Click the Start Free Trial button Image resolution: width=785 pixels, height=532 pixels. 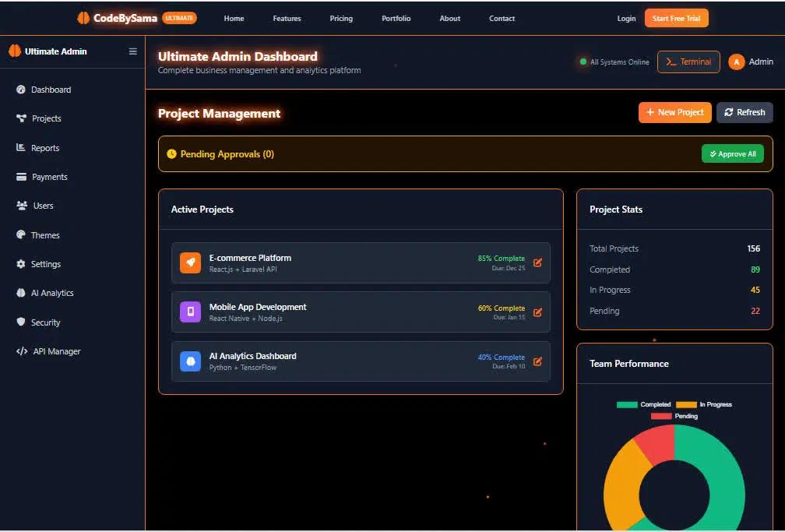click(x=676, y=18)
